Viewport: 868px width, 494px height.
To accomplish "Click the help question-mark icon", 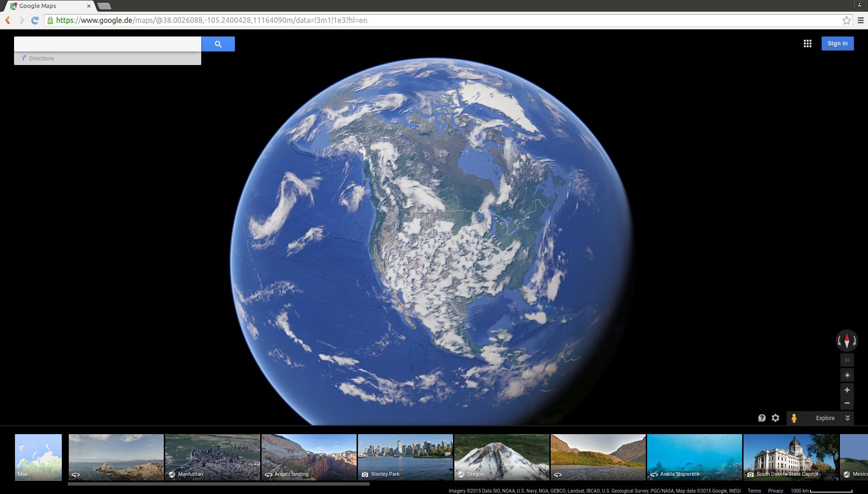I will 763,418.
